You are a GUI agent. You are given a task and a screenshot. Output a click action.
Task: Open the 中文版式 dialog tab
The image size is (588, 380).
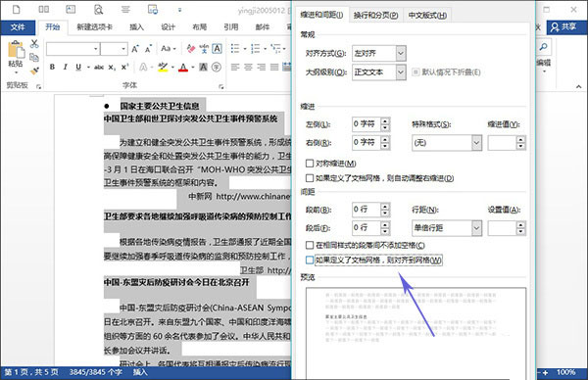427,15
